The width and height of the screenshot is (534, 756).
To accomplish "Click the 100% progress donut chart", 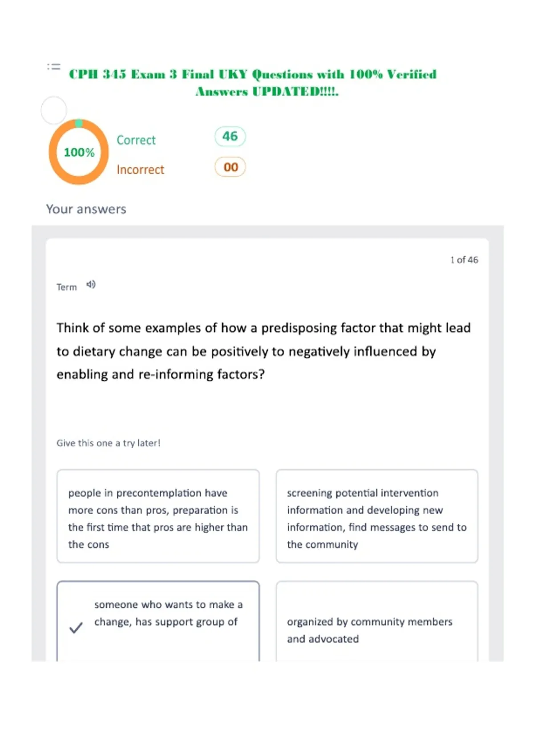I will [x=79, y=152].
